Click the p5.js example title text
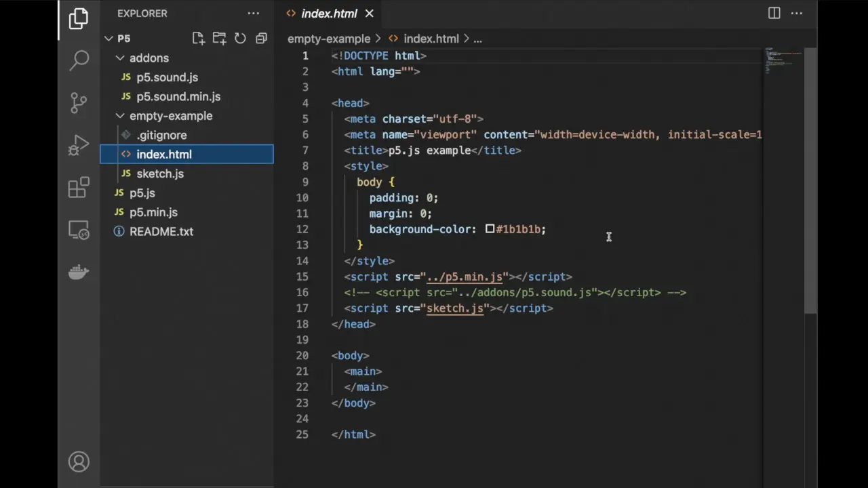The width and height of the screenshot is (868, 488). (429, 150)
